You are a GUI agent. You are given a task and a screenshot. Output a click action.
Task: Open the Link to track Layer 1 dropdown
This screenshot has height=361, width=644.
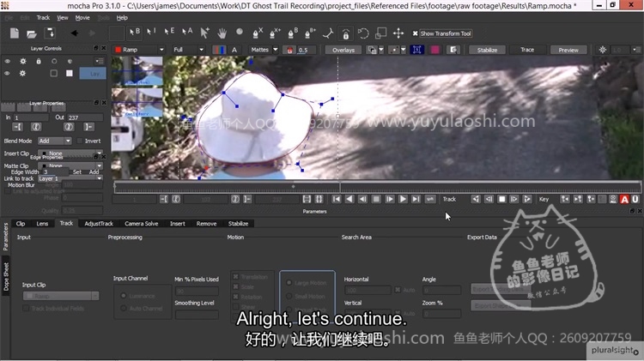pyautogui.click(x=70, y=178)
